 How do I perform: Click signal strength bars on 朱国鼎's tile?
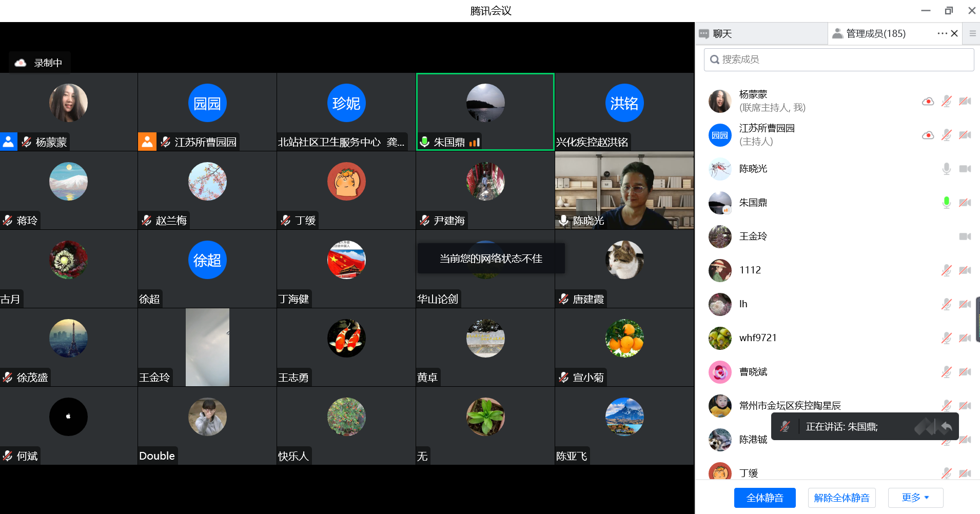tap(475, 142)
